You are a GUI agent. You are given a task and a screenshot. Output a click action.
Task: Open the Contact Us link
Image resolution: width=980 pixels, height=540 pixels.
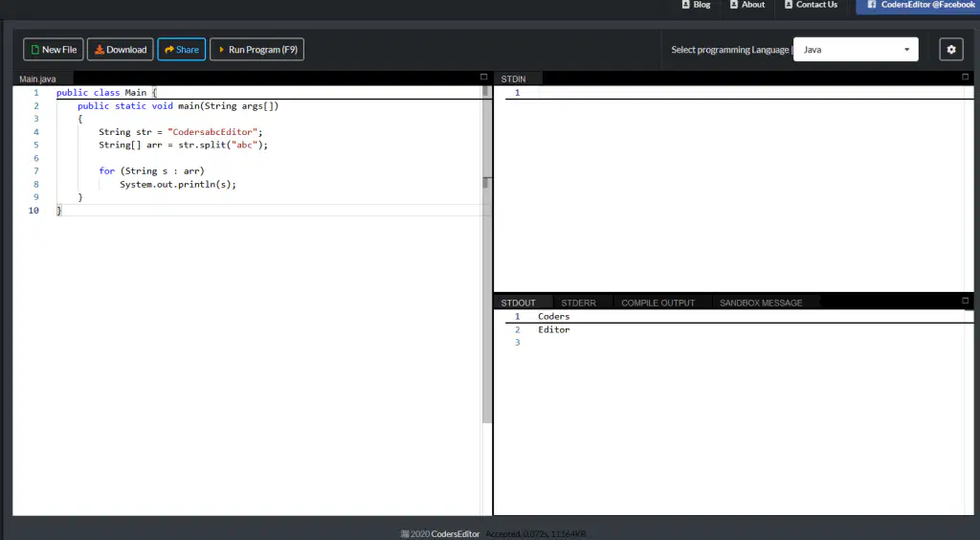[x=811, y=5]
